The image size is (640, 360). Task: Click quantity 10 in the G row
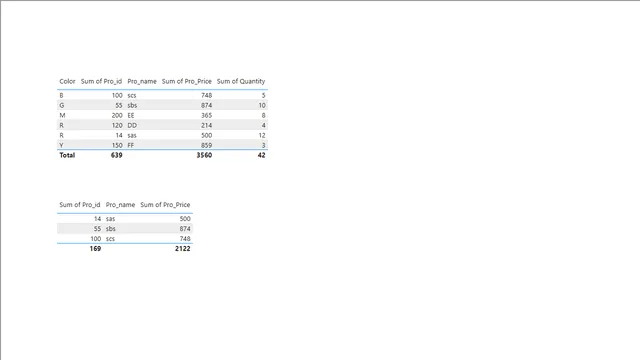pyautogui.click(x=262, y=105)
